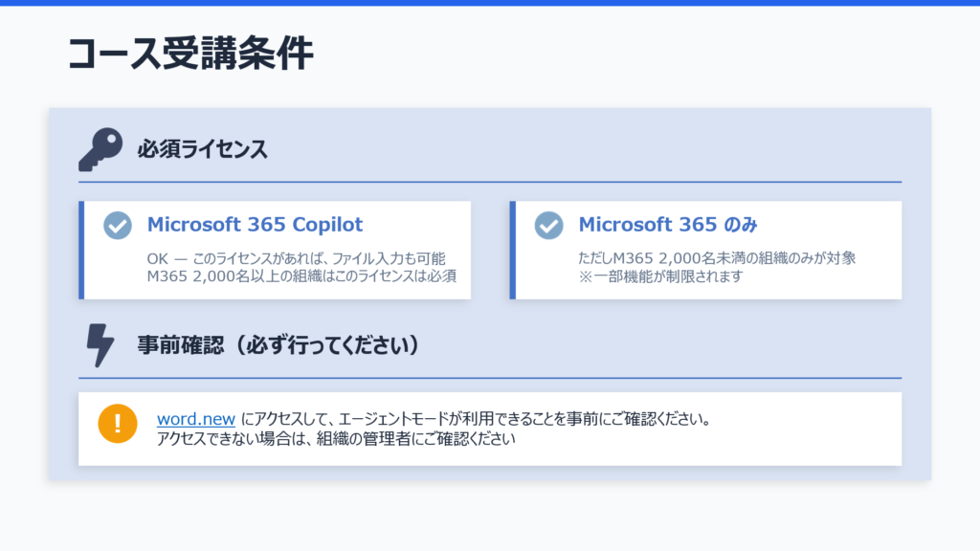Click blue accent bar on Microsoft 365 Copilot card
Screen dimensions: 980x551
pos(81,250)
